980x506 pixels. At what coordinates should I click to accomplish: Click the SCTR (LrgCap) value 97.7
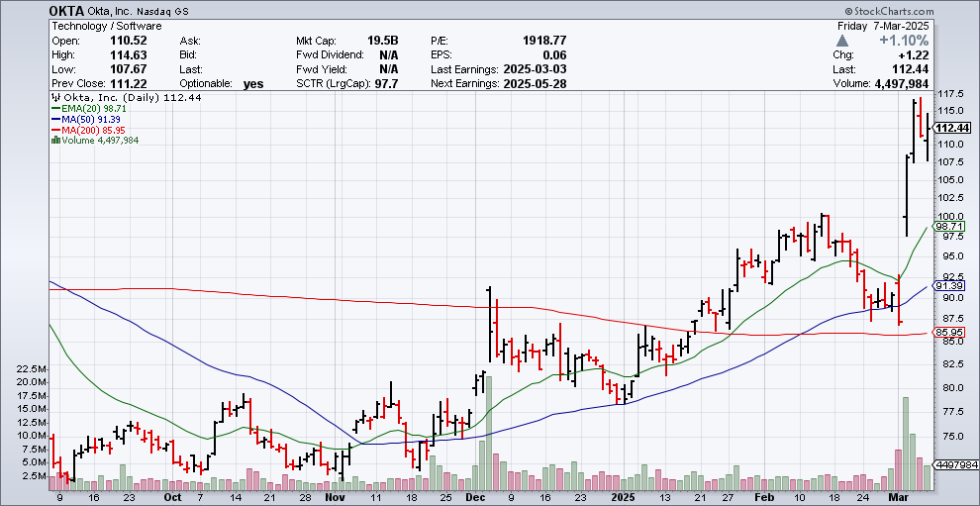pos(388,84)
